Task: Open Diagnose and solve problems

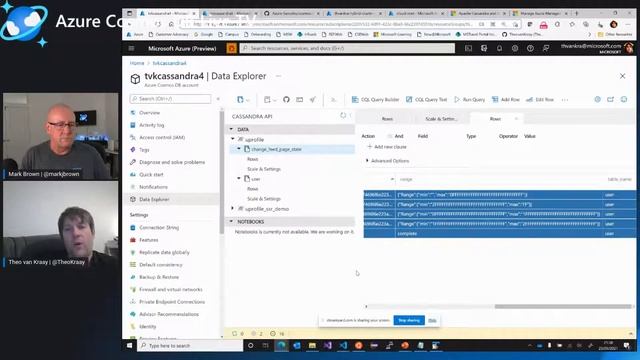Action: point(172,162)
